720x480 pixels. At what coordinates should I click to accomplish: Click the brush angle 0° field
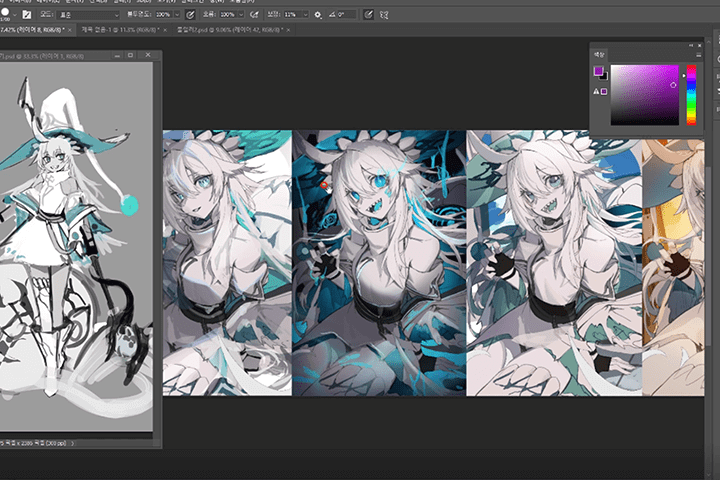[346, 15]
